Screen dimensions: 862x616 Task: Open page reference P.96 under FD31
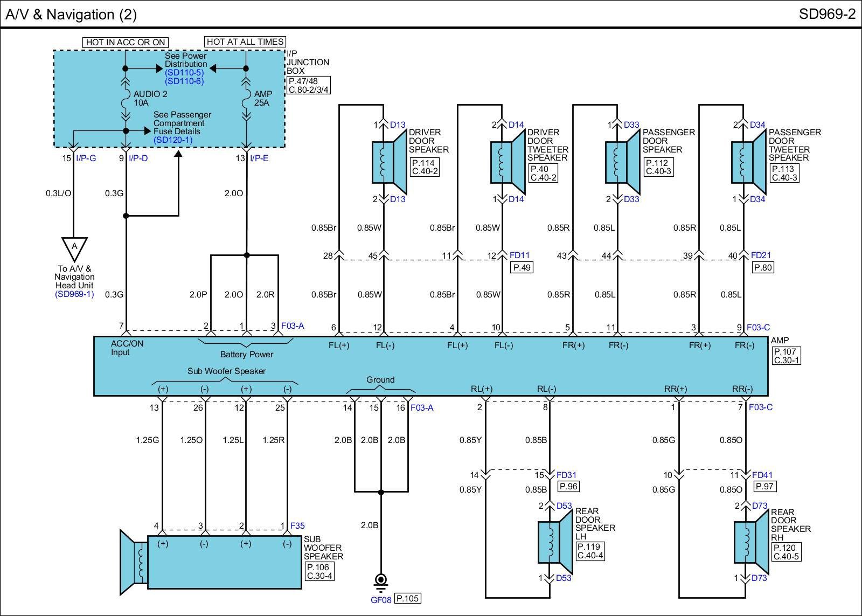(x=568, y=486)
